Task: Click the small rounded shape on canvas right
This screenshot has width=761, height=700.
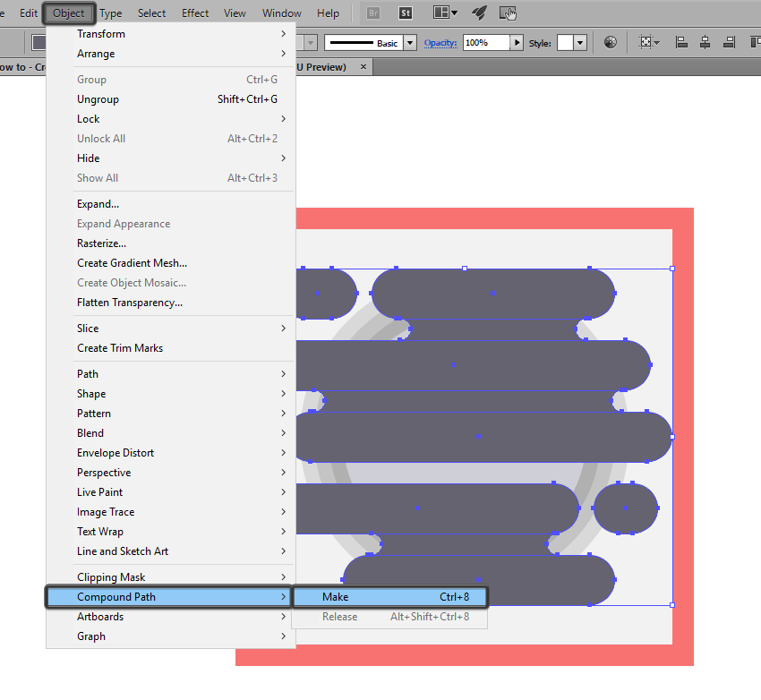Action: tap(626, 508)
